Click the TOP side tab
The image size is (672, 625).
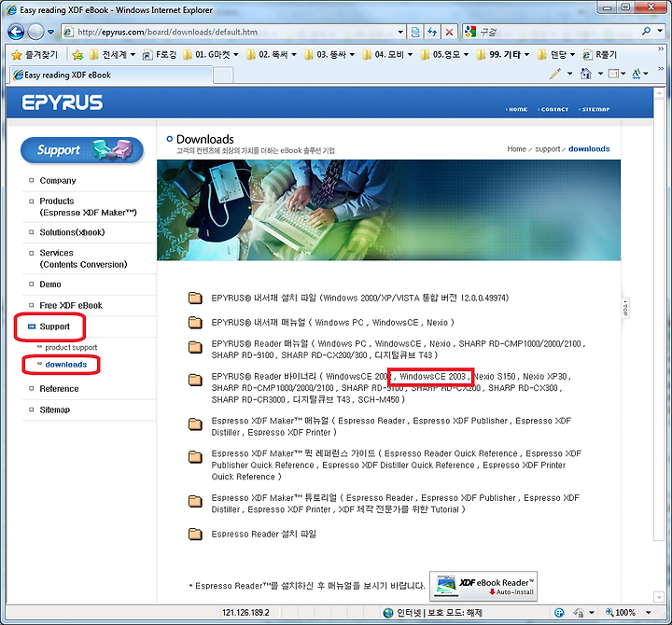pyautogui.click(x=625, y=309)
